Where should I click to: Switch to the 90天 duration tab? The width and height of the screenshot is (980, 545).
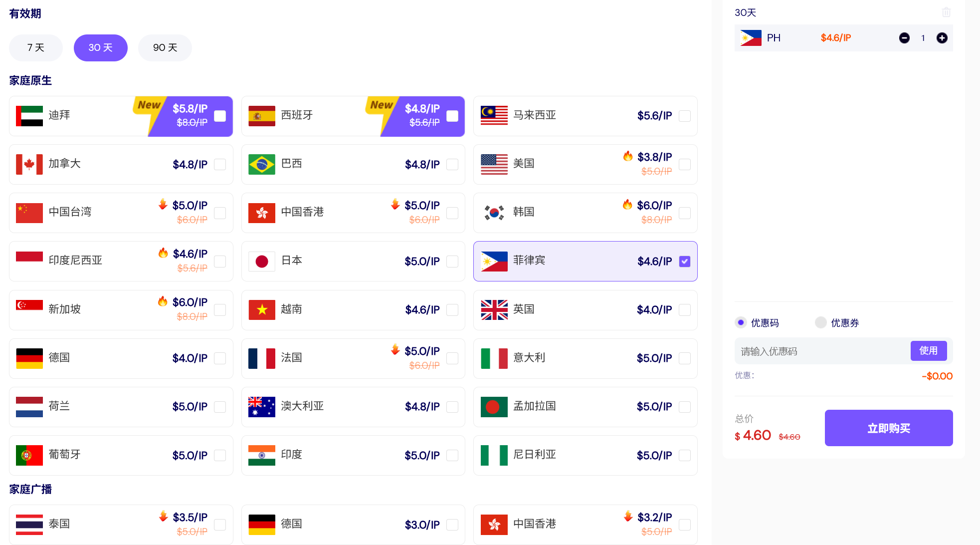(165, 47)
